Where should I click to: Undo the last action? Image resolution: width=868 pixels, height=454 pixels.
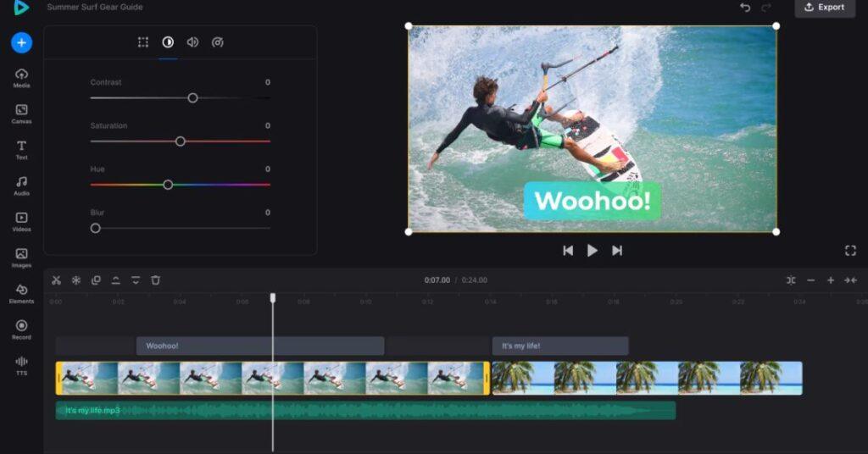[745, 8]
